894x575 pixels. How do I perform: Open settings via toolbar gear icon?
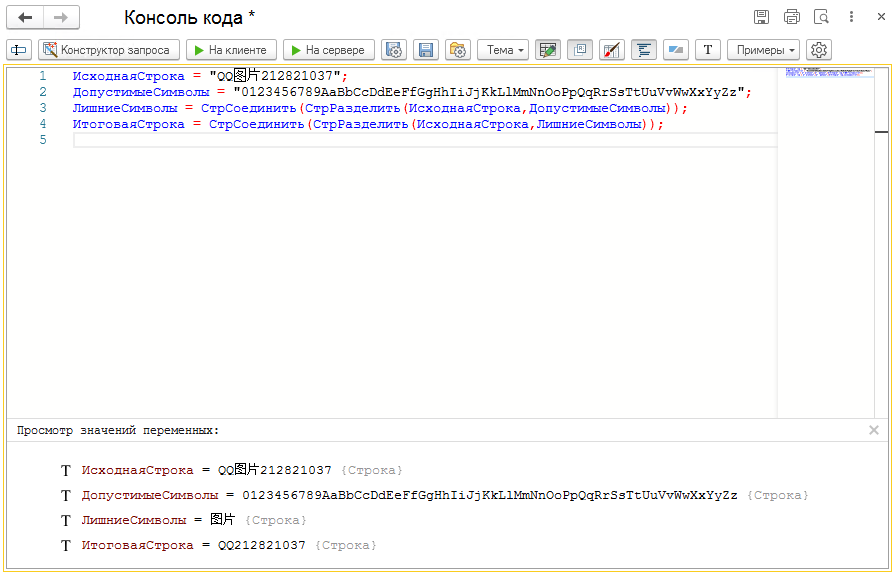point(819,50)
